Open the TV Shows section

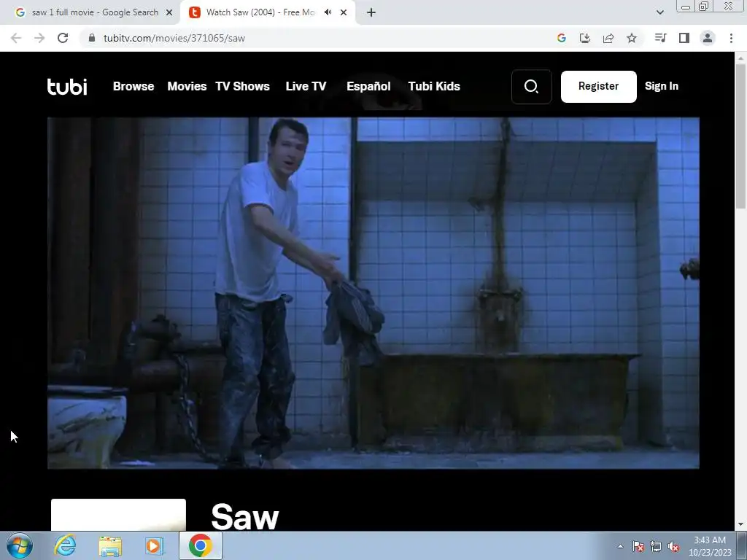click(x=242, y=86)
